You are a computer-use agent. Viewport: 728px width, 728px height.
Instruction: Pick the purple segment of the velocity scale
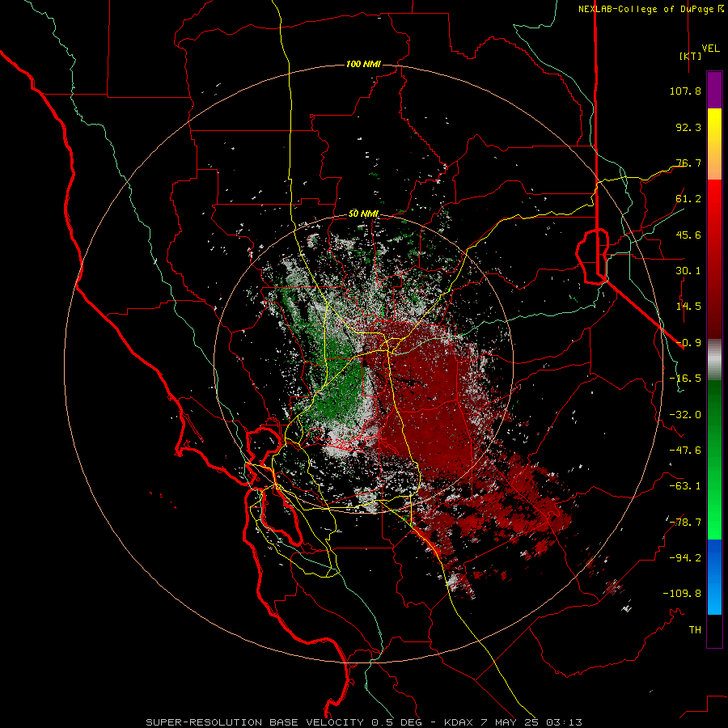click(x=714, y=90)
